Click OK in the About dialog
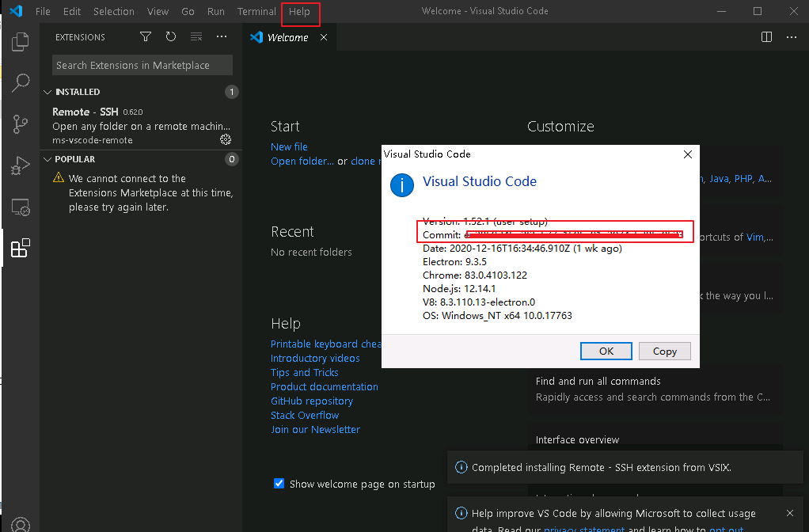 (606, 351)
